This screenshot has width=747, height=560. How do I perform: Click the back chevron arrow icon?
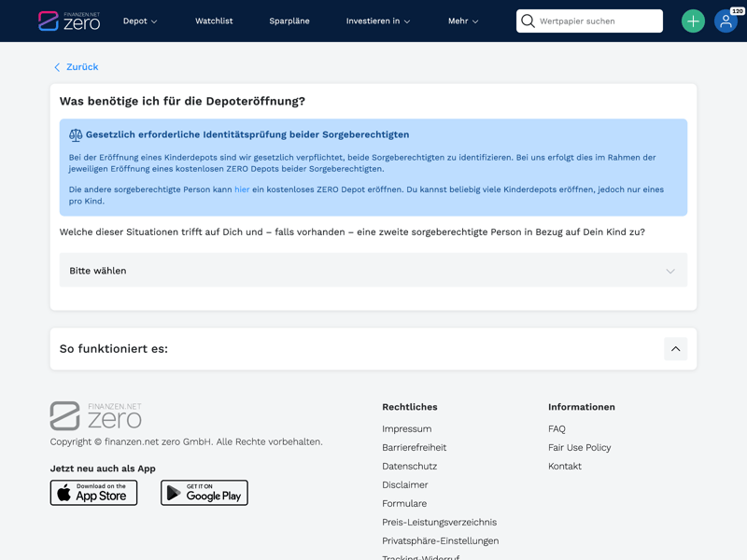pyautogui.click(x=57, y=67)
